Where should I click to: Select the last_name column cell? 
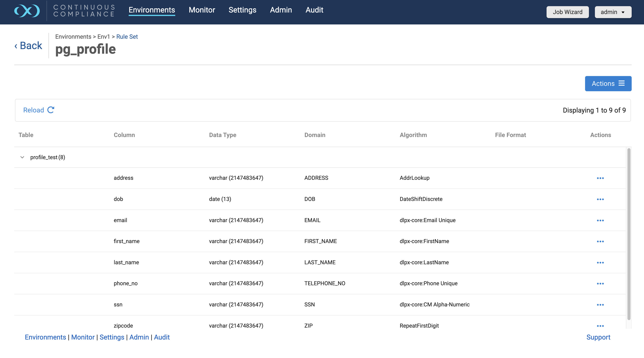[126, 262]
